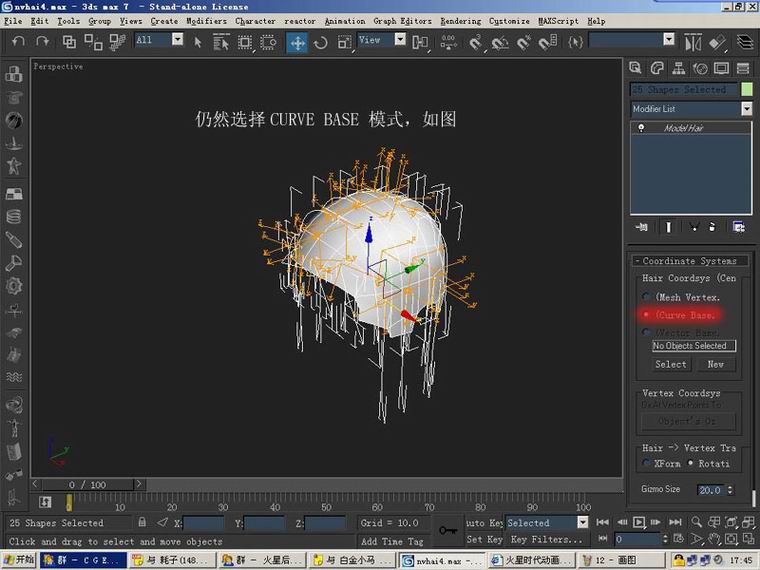Toggle Show End Result icon
Screen dimensions: 760x570
(x=668, y=227)
